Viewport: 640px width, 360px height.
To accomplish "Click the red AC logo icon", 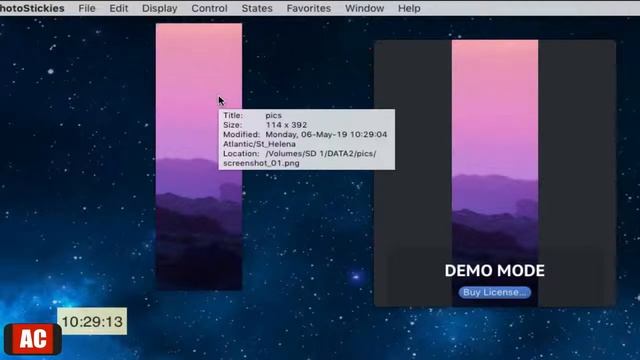I will pos(33,339).
